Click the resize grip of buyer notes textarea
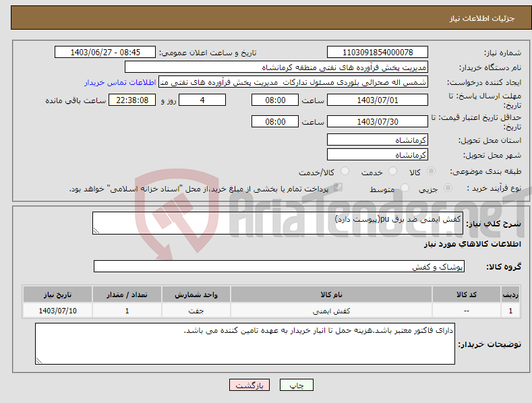Image resolution: width=532 pixels, height=403 pixels. point(39,361)
